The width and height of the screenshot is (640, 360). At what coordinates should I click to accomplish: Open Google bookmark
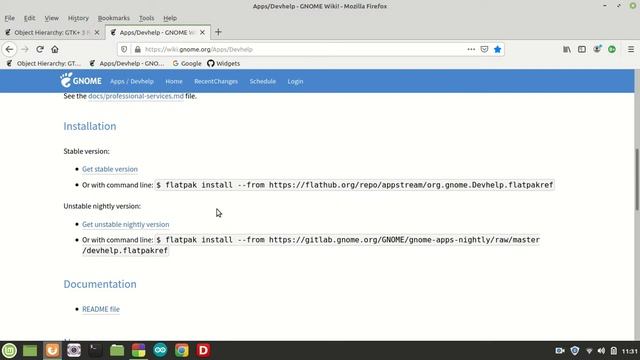[187, 63]
